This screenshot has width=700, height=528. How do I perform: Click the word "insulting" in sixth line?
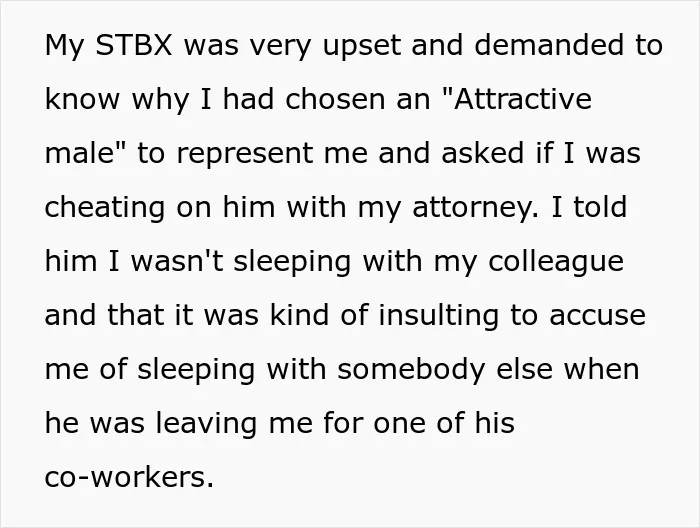pos(438,317)
